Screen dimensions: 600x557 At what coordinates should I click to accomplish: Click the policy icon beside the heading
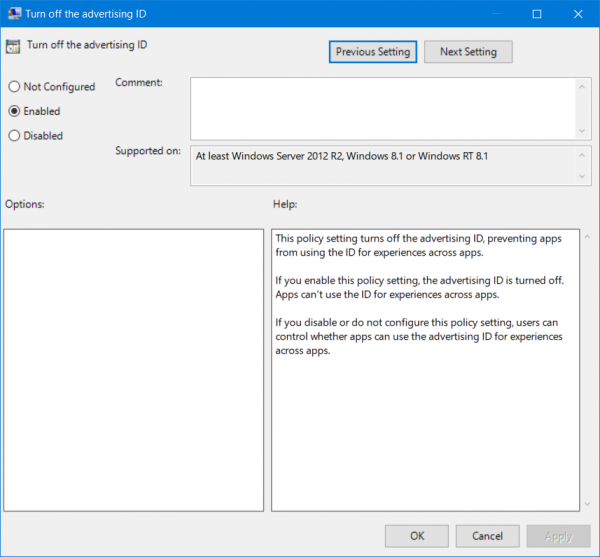click(13, 46)
